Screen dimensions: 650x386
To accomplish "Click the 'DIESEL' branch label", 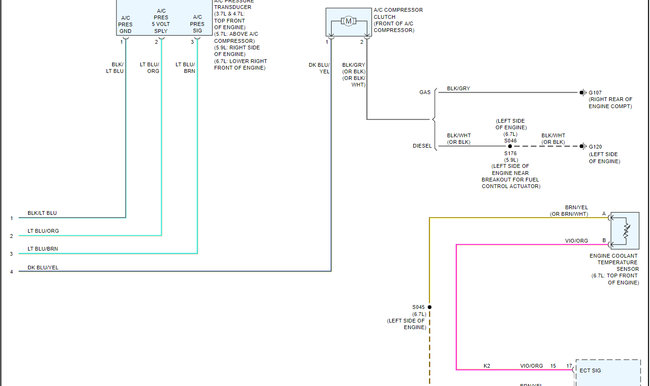I will point(422,146).
